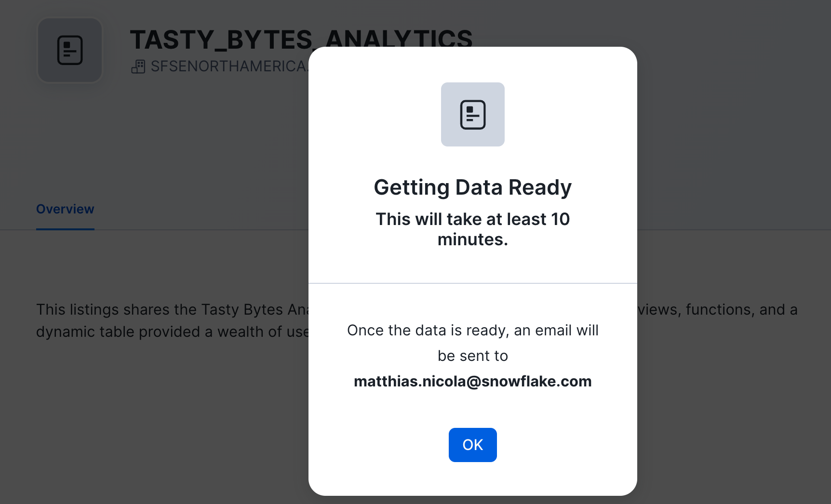Click the listing icon in the dialog
Viewport: 831px width, 504px height.
[x=472, y=115]
